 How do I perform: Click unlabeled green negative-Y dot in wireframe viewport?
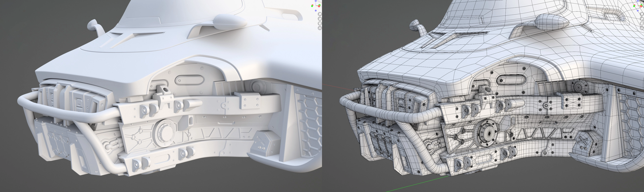[x=634, y=6]
